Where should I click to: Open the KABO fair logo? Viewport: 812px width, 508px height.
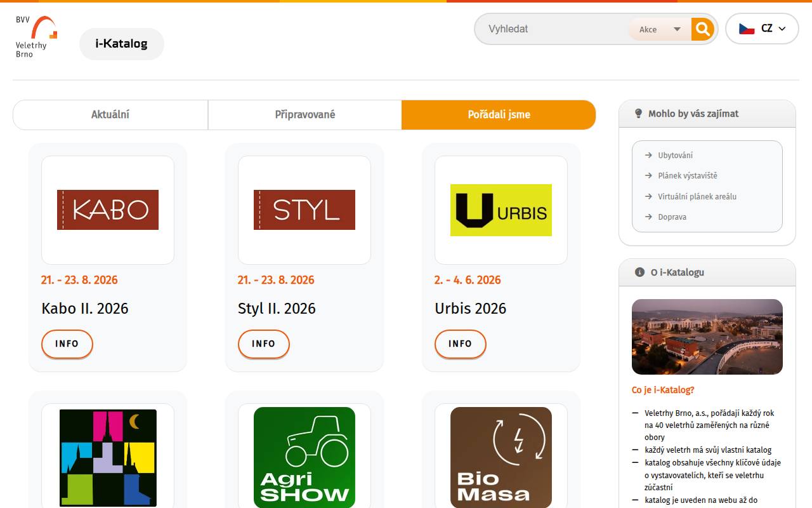pos(108,210)
